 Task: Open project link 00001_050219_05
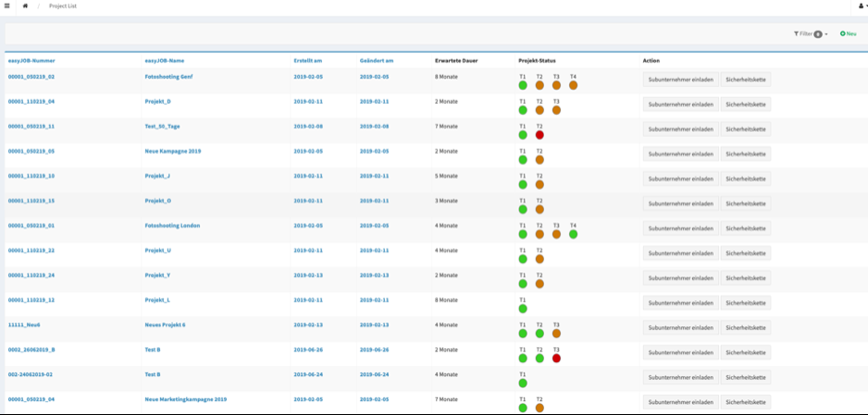(x=31, y=151)
